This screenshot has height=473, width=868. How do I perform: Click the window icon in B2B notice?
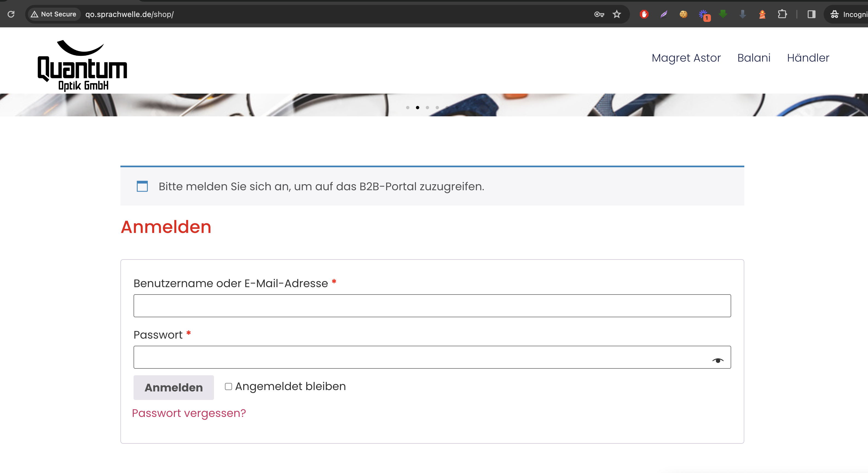pos(142,186)
